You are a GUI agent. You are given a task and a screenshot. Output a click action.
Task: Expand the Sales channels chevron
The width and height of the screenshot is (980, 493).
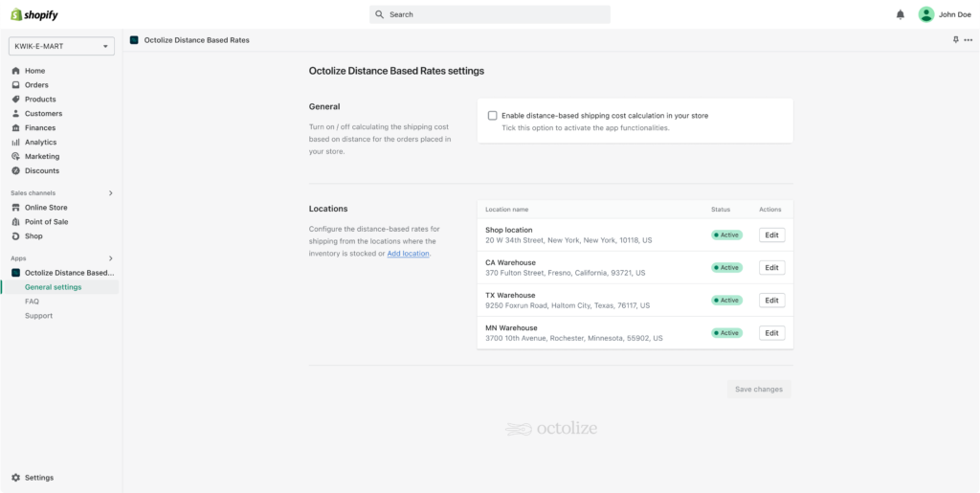point(111,193)
